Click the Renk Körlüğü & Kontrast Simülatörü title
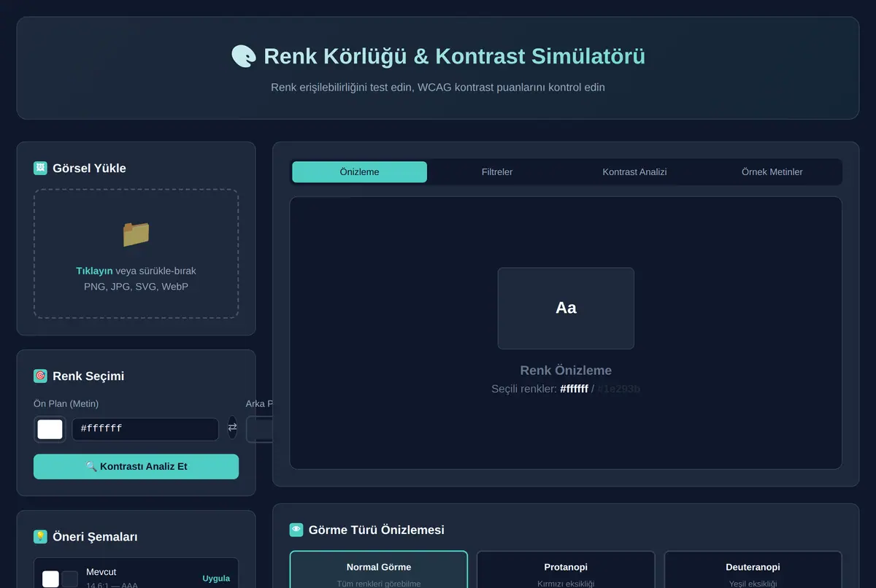Screen dimensions: 876x588 [x=454, y=56]
